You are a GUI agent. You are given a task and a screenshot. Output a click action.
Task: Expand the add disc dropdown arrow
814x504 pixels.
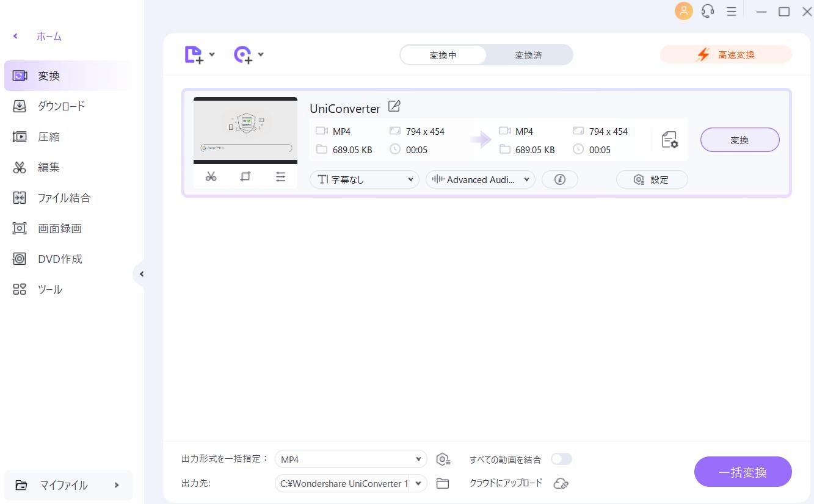(x=261, y=55)
